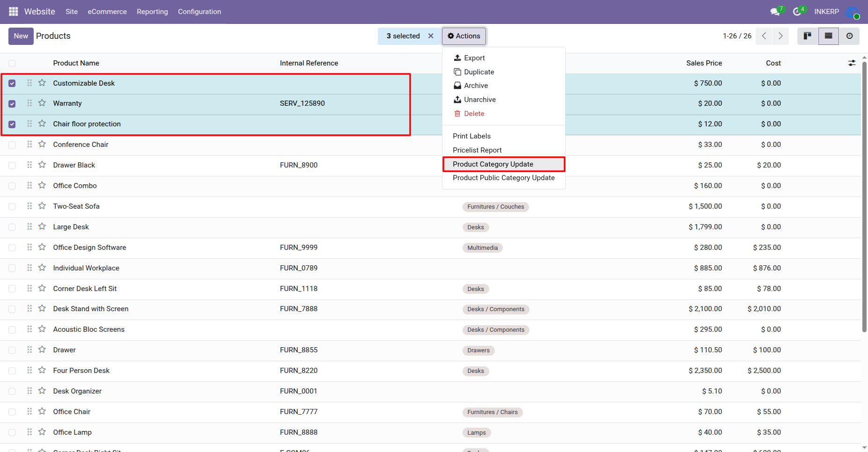The width and height of the screenshot is (868, 452).
Task: Switch to list view
Action: pos(829,36)
